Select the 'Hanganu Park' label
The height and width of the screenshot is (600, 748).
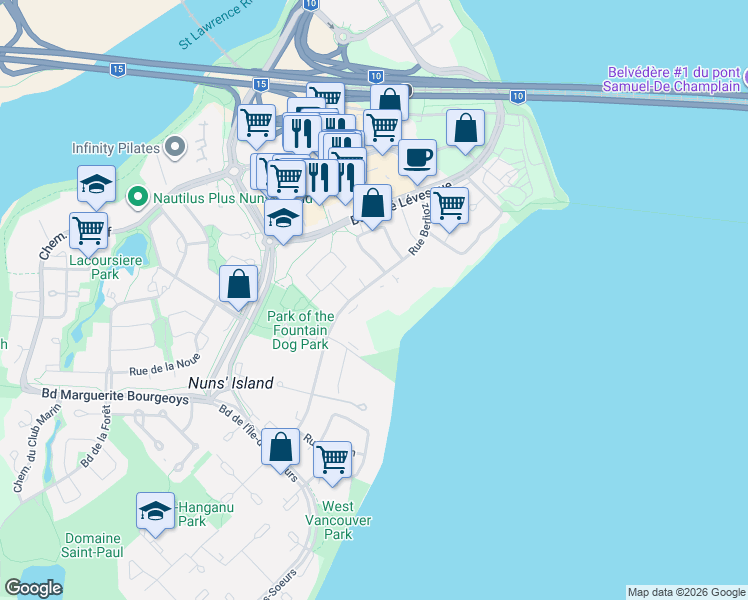pyautogui.click(x=206, y=514)
